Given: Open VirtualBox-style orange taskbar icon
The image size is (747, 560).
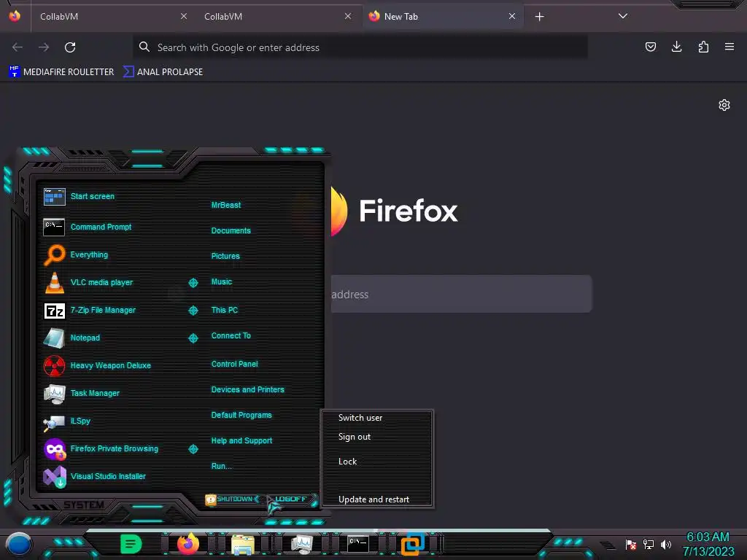Looking at the screenshot, I should [x=413, y=544].
